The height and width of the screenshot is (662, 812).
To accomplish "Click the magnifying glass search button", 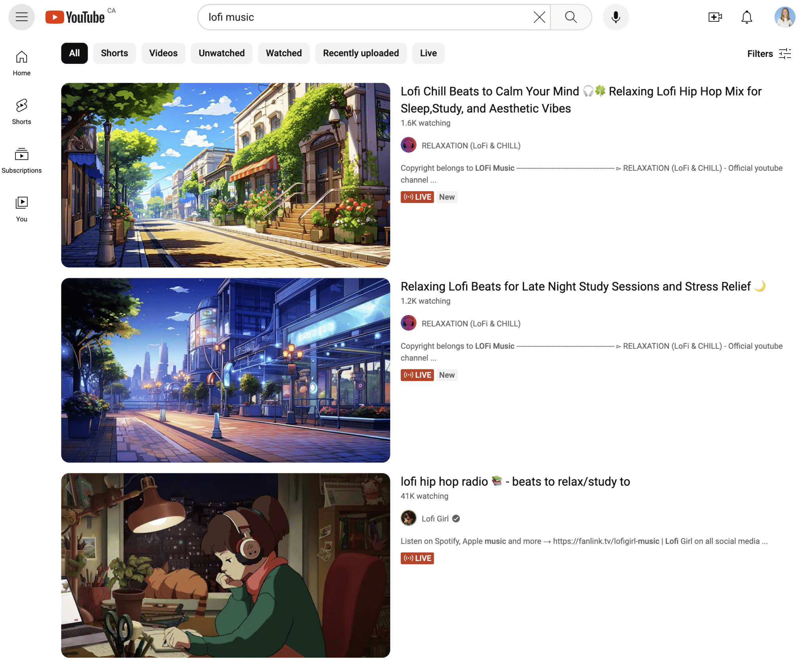I will click(571, 17).
